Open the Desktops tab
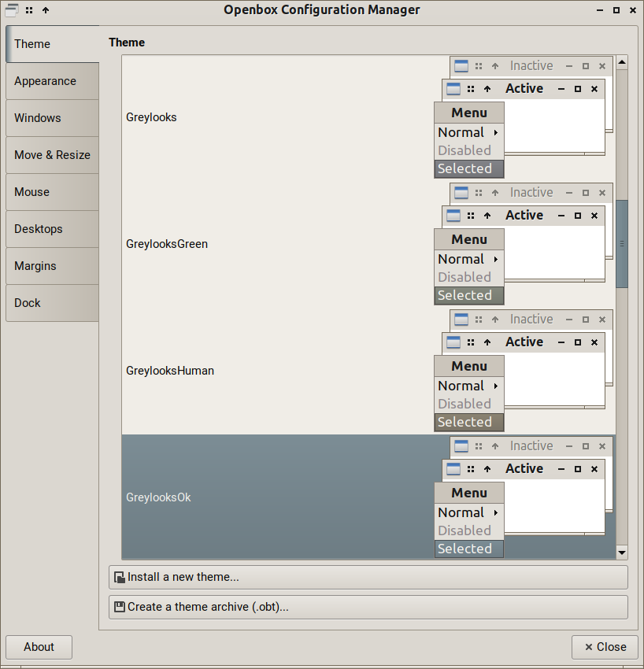The image size is (644, 669). tap(53, 229)
